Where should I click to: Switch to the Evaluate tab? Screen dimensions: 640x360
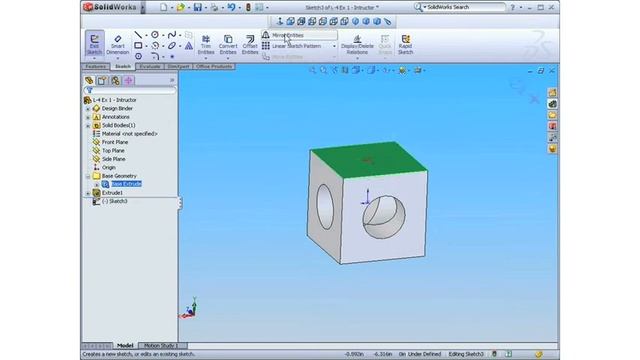150,66
